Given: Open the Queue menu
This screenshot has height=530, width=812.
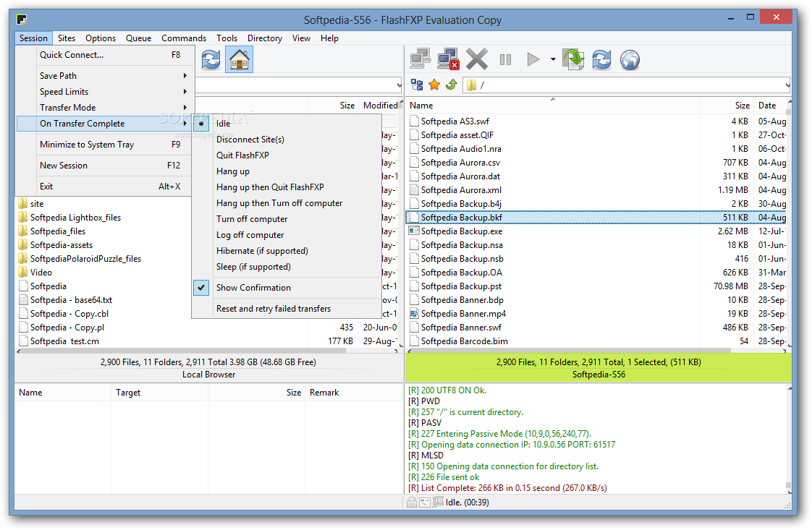Looking at the screenshot, I should coord(138,38).
